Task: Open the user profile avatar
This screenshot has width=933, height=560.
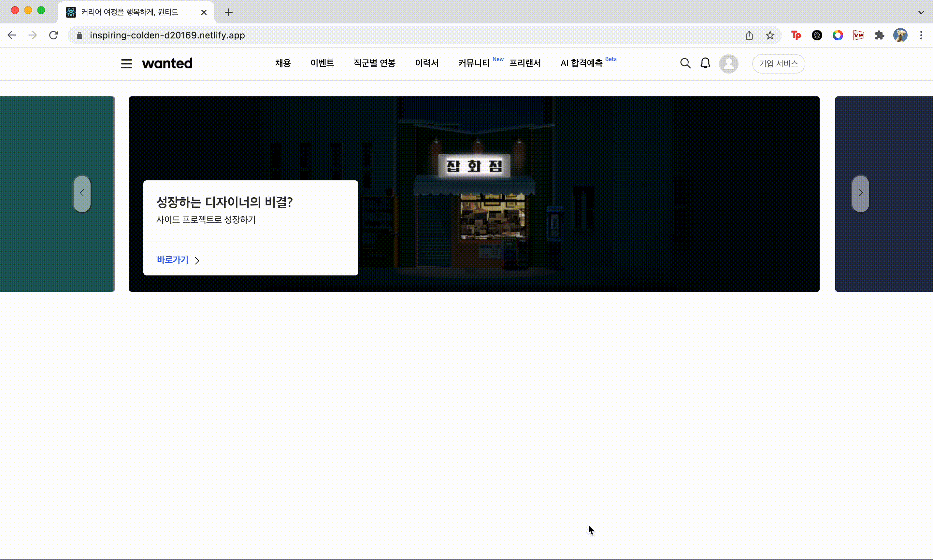Action: [728, 64]
